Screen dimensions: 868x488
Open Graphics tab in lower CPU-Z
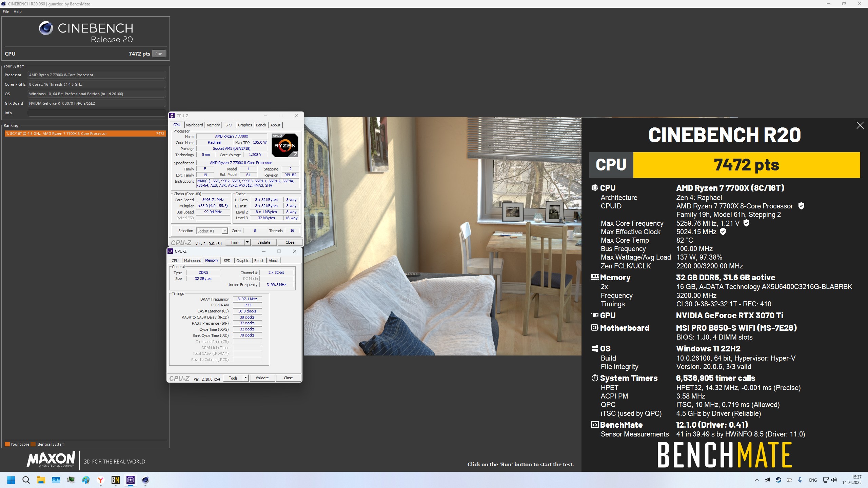pos(243,261)
